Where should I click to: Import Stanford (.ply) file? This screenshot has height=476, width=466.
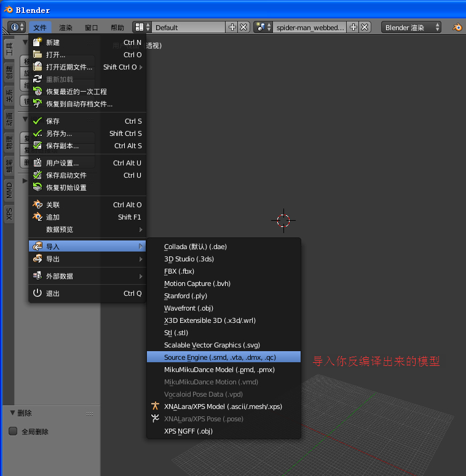coord(224,296)
